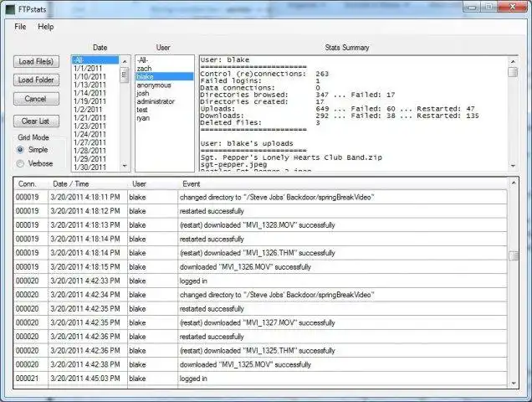Click the Stats Summary scrollbar thumb
Viewport: 532px width, 402px height.
tap(513, 72)
